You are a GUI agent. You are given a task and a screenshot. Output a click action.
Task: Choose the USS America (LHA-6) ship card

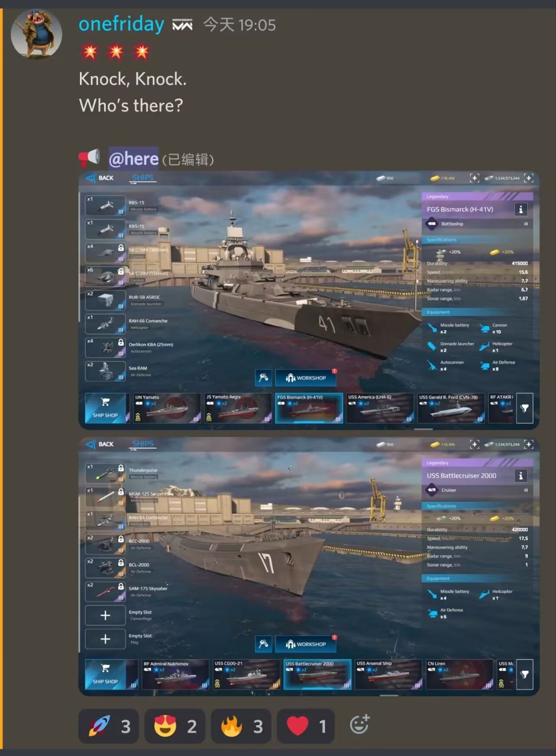pos(379,408)
